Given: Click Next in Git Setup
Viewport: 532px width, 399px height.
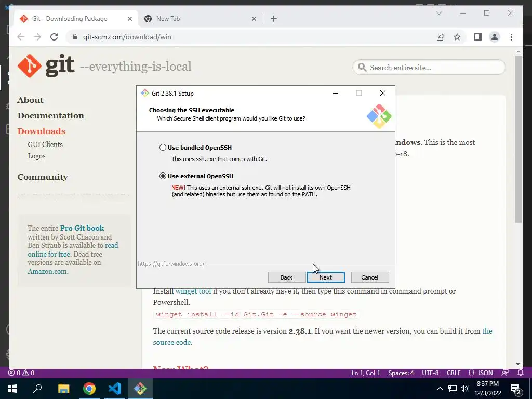Looking at the screenshot, I should 326,277.
